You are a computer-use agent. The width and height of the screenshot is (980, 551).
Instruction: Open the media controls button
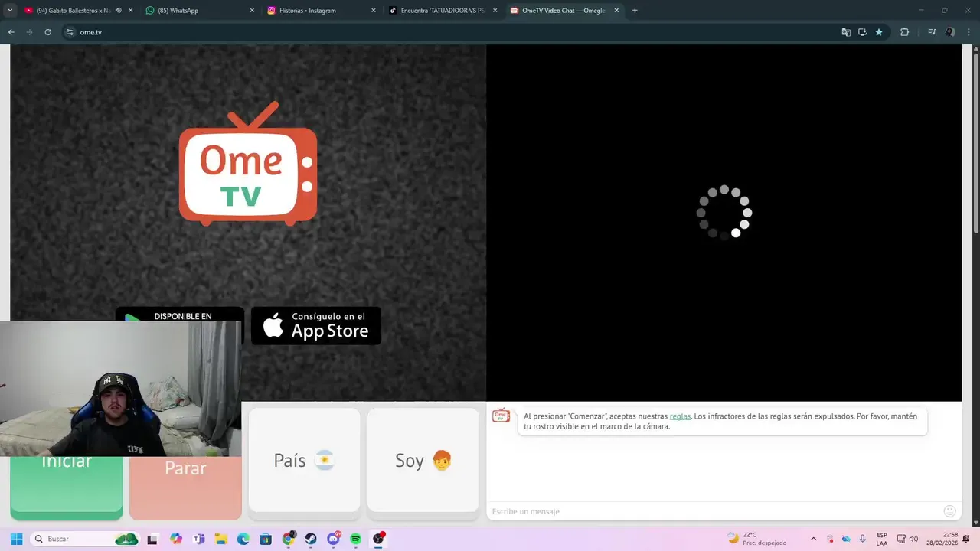pyautogui.click(x=932, y=32)
